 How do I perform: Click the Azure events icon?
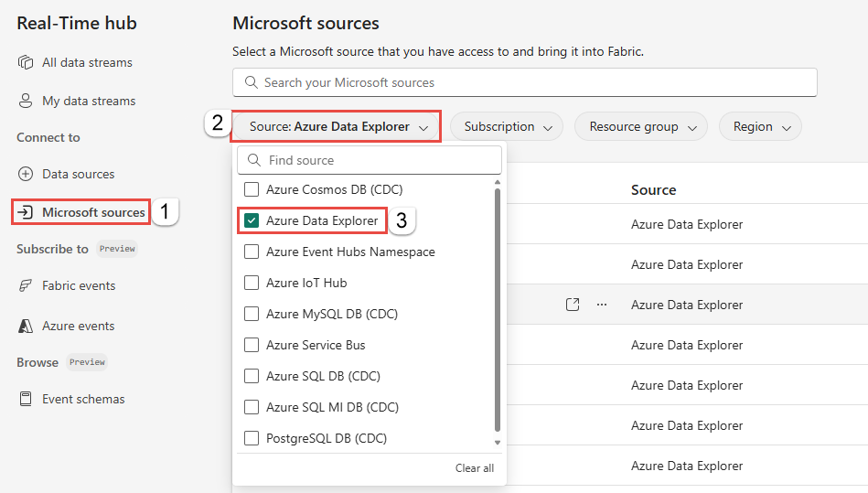point(26,326)
